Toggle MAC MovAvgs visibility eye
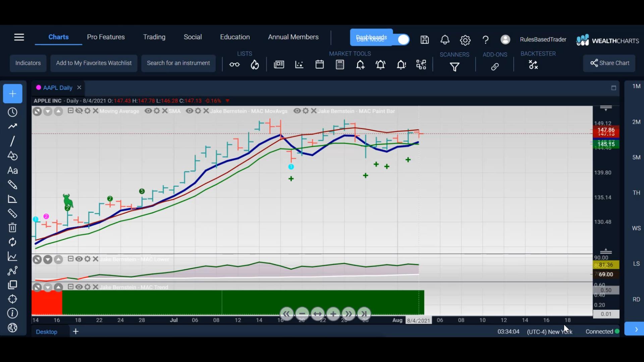Viewport: 644px width, 362px height. point(190,111)
